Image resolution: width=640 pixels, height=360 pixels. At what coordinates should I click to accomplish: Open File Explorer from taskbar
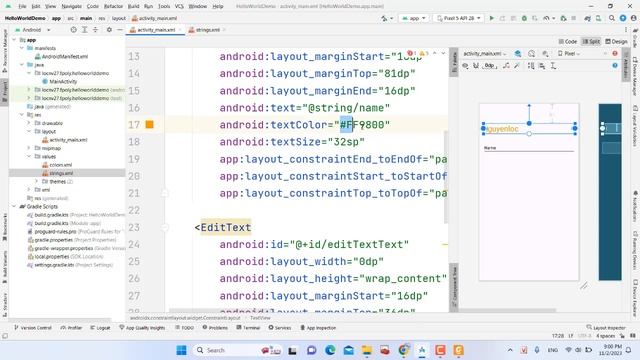[x=367, y=350]
